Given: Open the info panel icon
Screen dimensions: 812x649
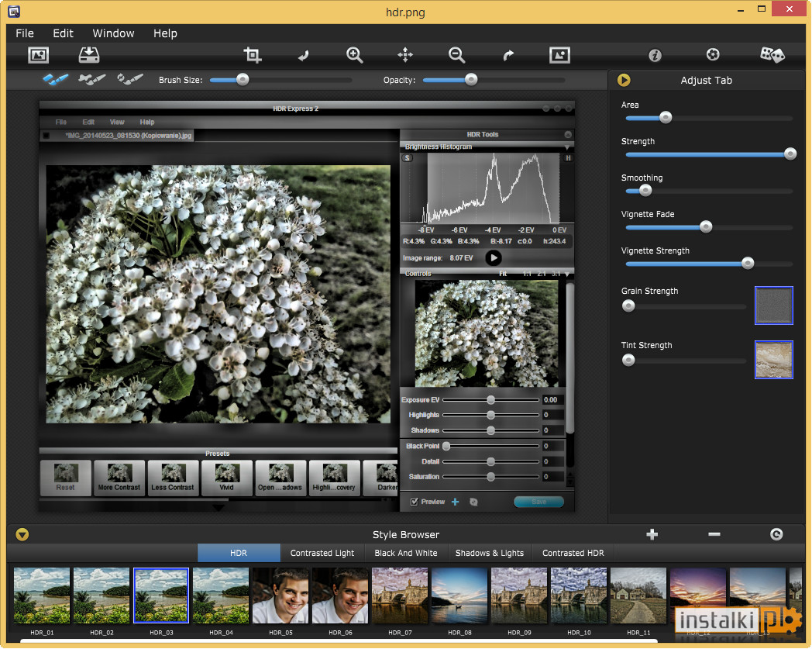Looking at the screenshot, I should [x=655, y=55].
